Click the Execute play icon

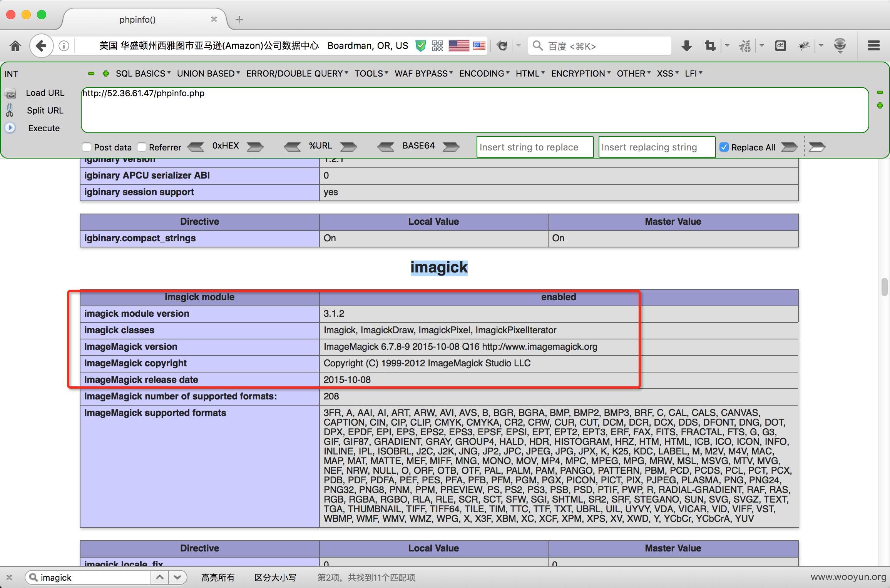pos(10,128)
